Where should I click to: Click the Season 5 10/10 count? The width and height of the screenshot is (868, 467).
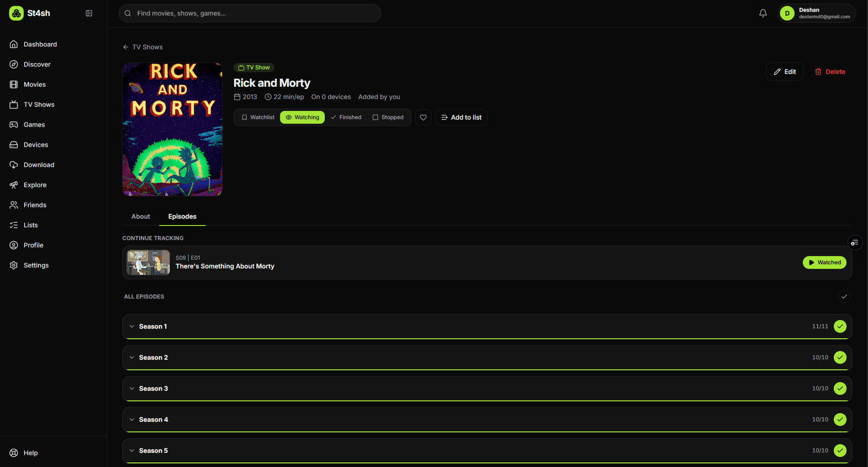[x=820, y=451]
